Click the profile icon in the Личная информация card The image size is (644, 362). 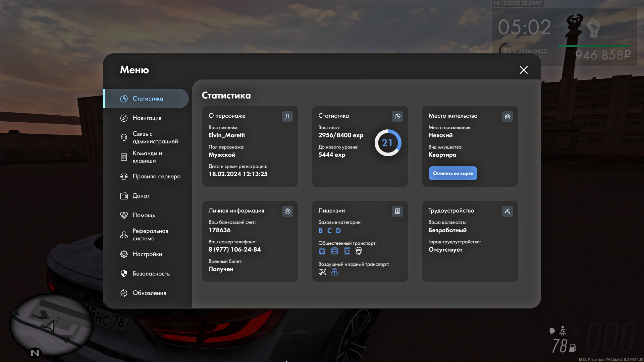pyautogui.click(x=287, y=211)
